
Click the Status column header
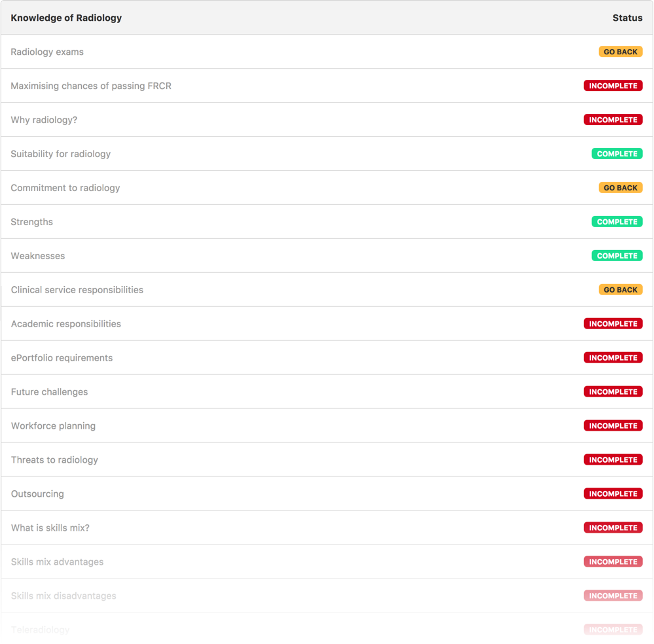(x=627, y=18)
